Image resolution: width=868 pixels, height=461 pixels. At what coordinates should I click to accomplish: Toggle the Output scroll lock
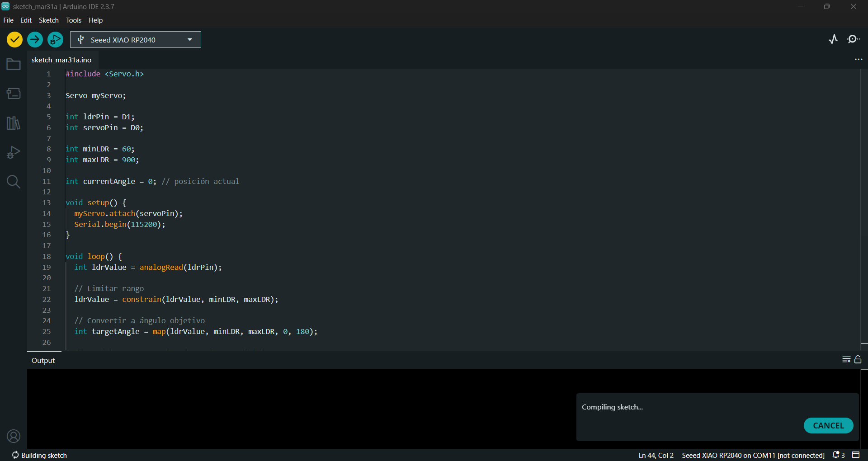click(x=858, y=359)
